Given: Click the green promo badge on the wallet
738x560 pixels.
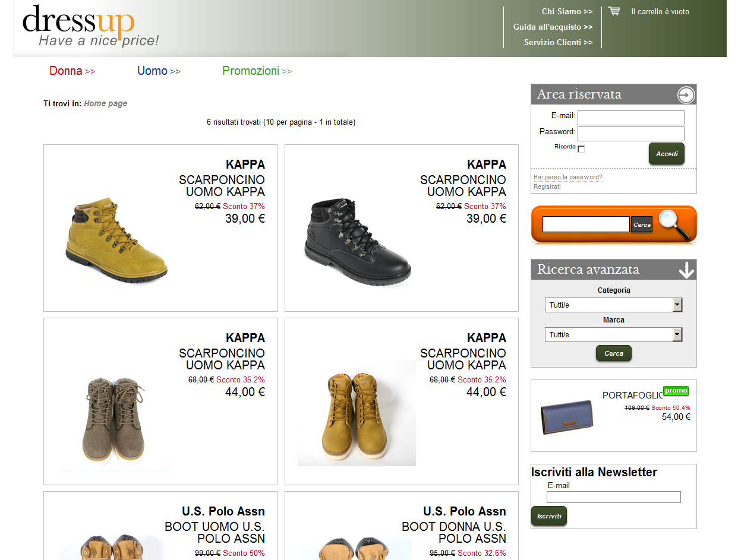Looking at the screenshot, I should [x=676, y=391].
